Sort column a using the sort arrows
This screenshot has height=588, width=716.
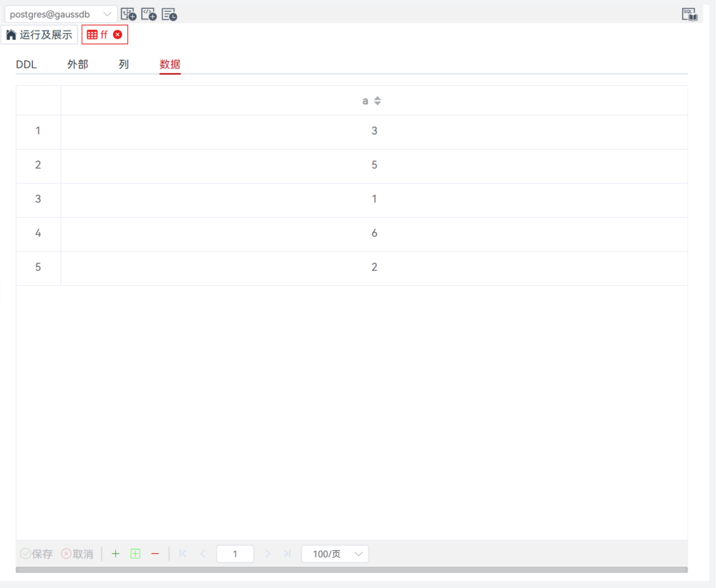(377, 101)
